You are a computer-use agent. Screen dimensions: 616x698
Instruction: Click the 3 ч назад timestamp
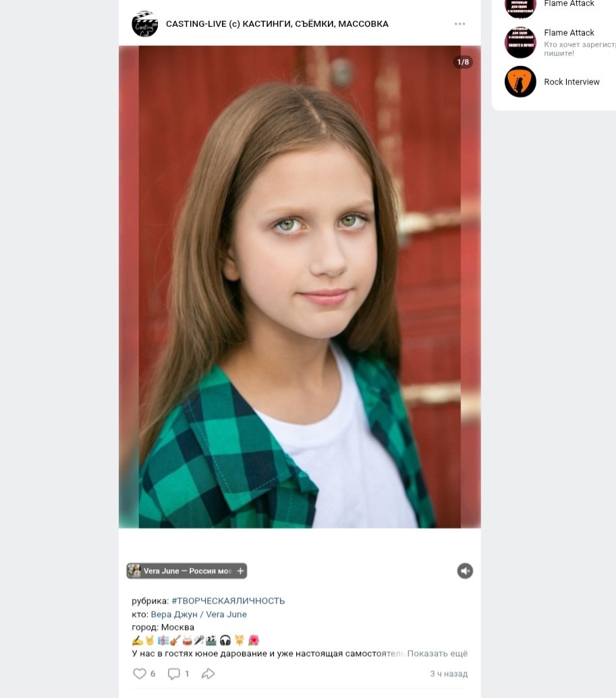tap(449, 674)
